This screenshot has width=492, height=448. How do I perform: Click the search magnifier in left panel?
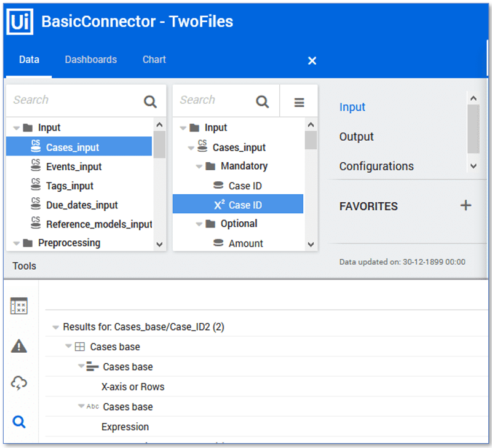click(150, 101)
